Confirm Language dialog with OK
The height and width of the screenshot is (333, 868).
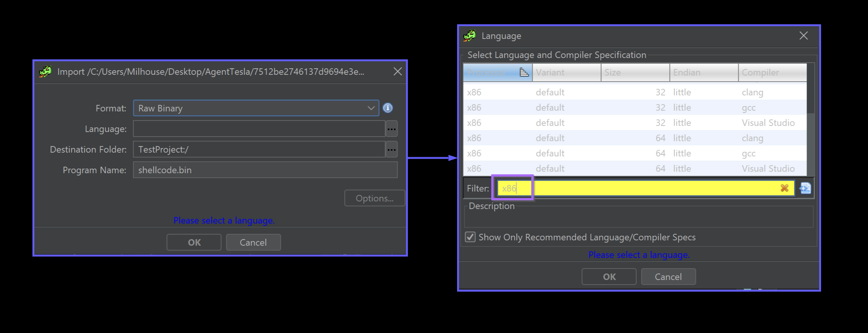point(609,277)
